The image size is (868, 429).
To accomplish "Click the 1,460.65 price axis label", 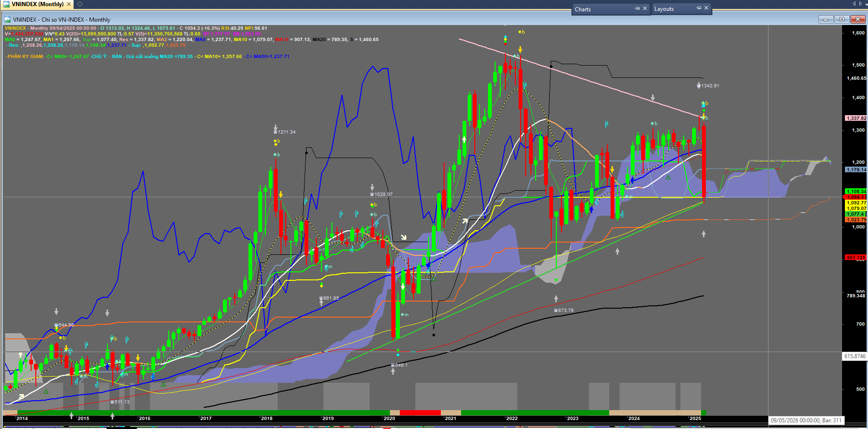I will pyautogui.click(x=856, y=78).
